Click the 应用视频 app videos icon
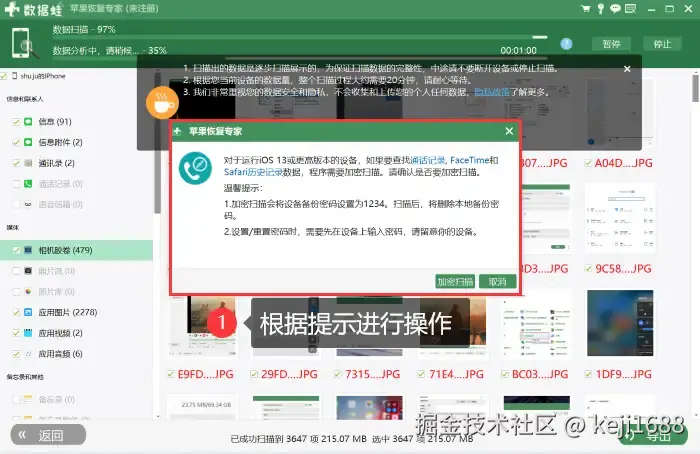This screenshot has height=454, width=700. [x=28, y=333]
